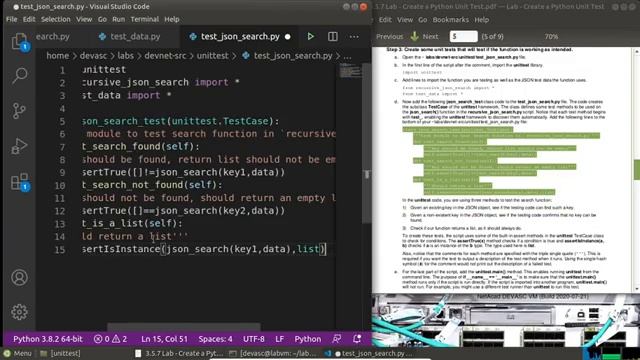This screenshot has height=360, width=640.
Task: Open Edit menu in PDF viewer
Action: tap(384, 20)
